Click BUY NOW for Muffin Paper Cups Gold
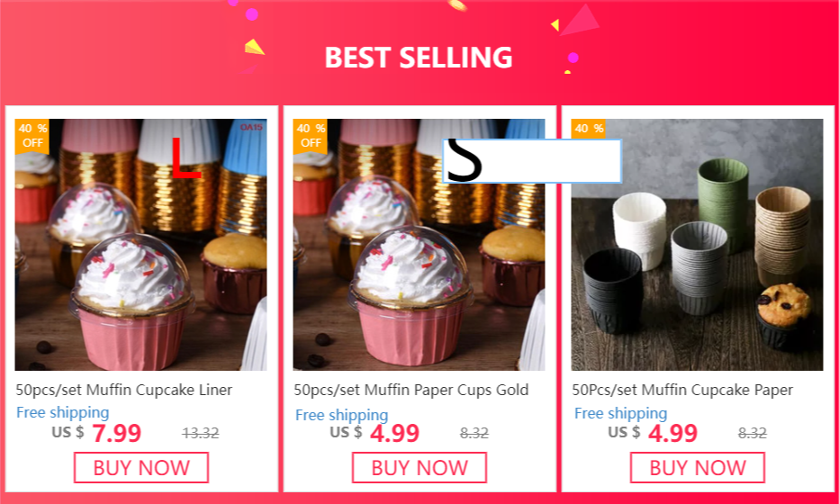Viewport: 839px width, 504px height. point(419,468)
